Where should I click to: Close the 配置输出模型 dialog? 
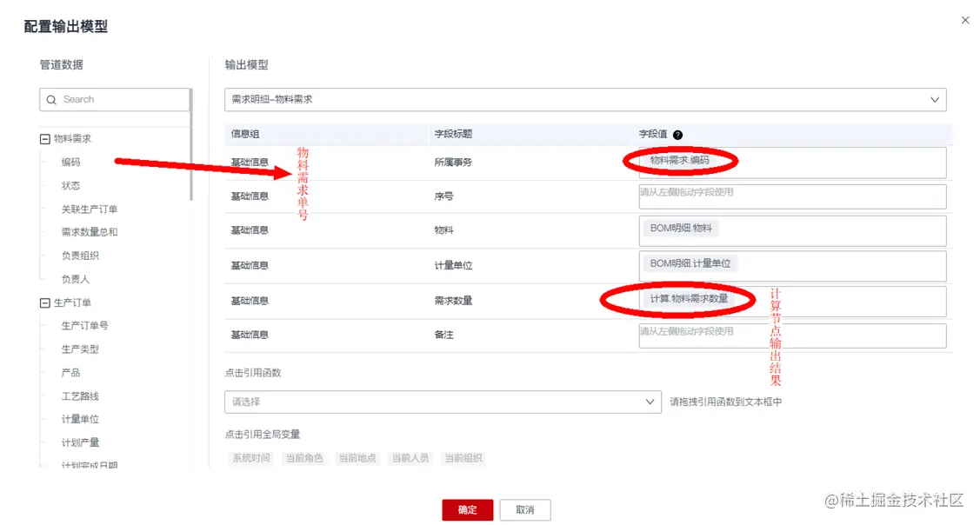[965, 21]
